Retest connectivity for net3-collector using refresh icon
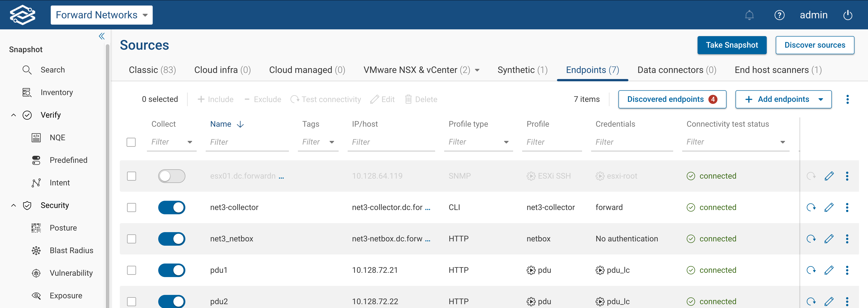 coord(811,207)
